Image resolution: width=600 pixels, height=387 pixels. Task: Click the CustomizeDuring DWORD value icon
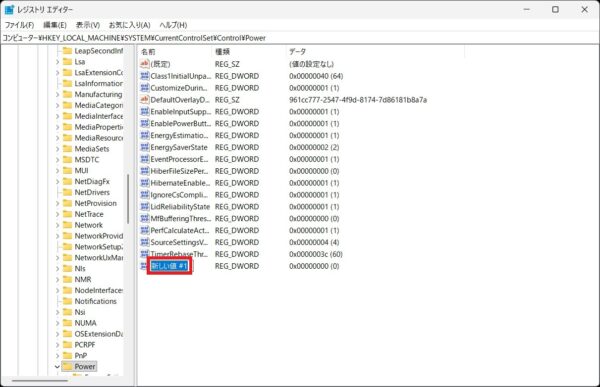145,88
